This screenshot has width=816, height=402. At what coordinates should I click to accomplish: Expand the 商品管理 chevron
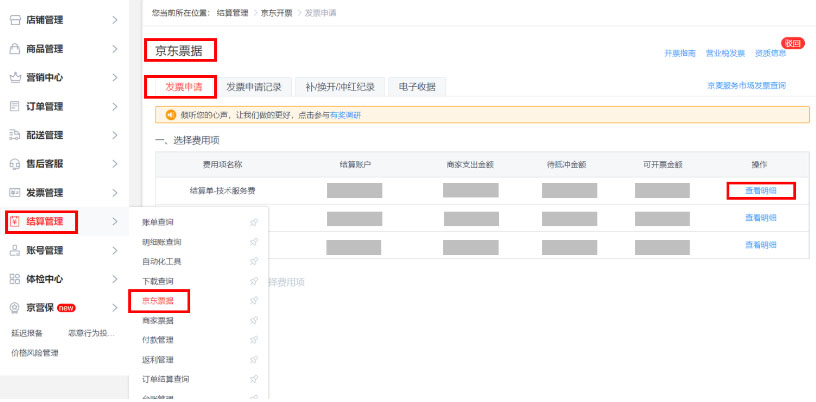click(115, 49)
